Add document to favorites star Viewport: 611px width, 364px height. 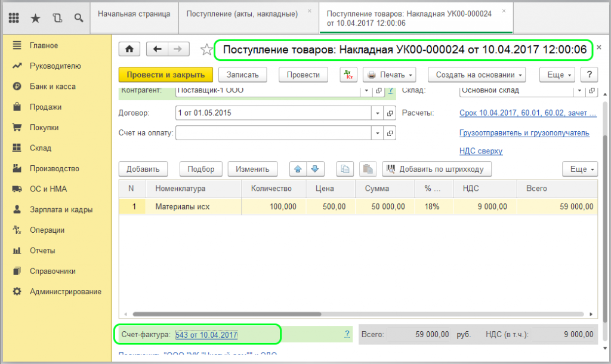click(x=206, y=50)
